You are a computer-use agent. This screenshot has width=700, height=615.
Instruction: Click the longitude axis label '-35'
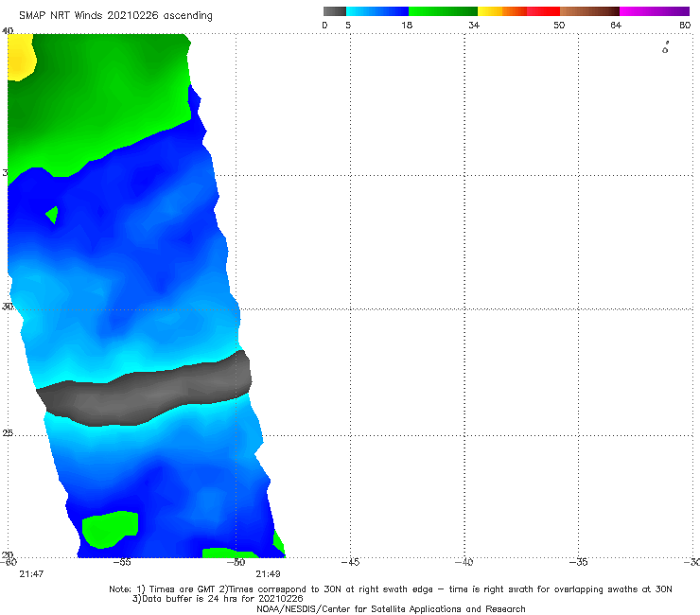(579, 562)
